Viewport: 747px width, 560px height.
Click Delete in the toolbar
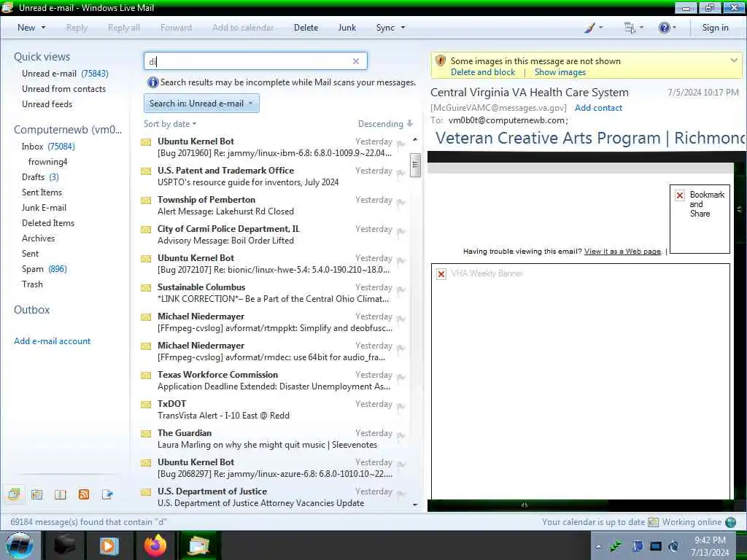point(306,28)
